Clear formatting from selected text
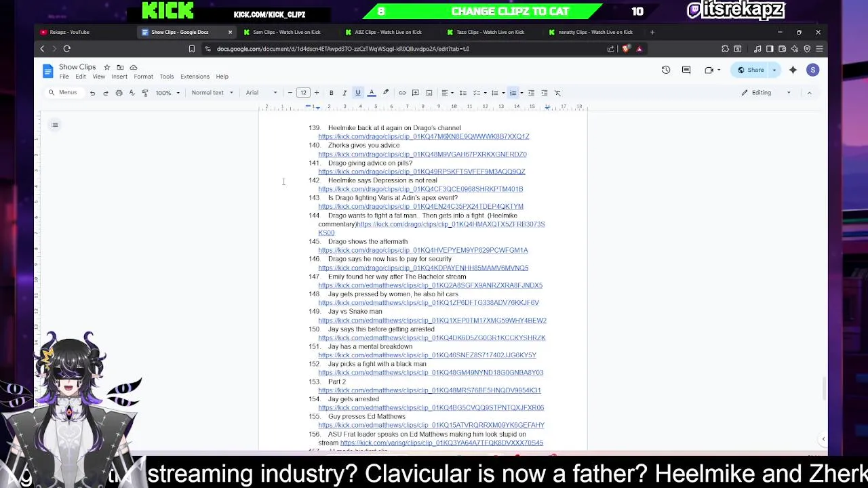This screenshot has height=488, width=868. (557, 93)
